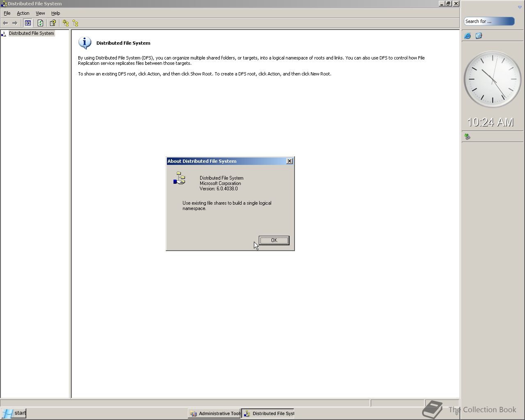This screenshot has height=420, width=525.
Task: Open the Help menu
Action: pyautogui.click(x=56, y=13)
